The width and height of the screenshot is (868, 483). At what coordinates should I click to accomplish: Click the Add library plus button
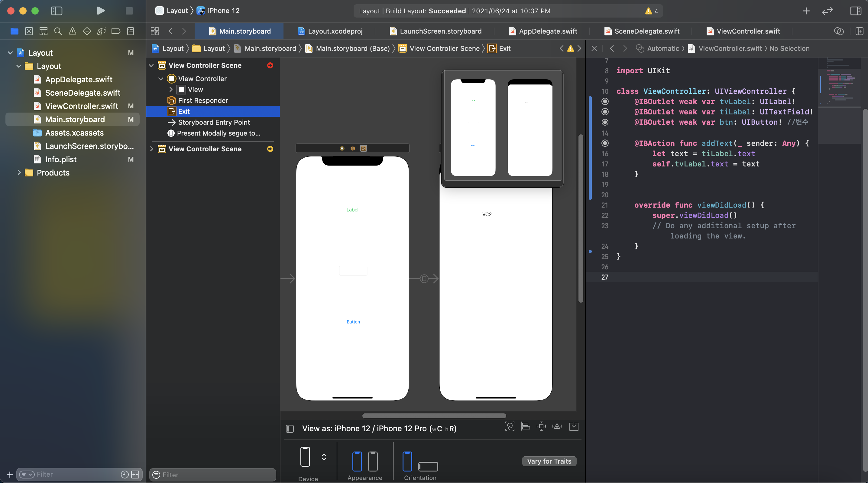806,11
